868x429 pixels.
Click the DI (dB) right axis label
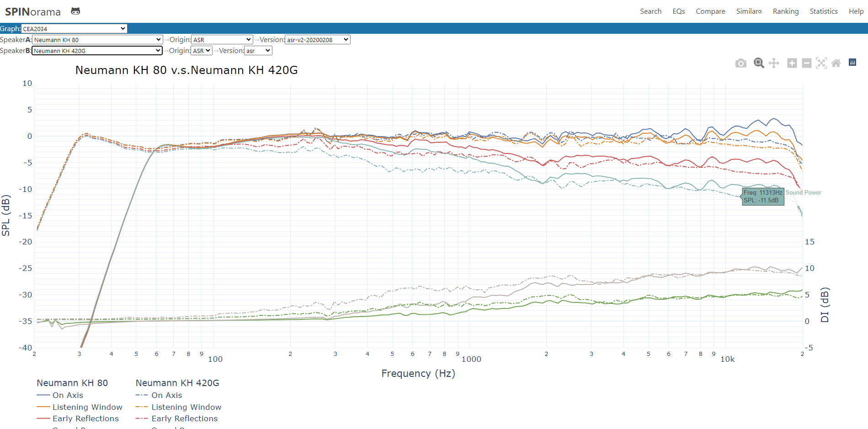click(x=825, y=305)
